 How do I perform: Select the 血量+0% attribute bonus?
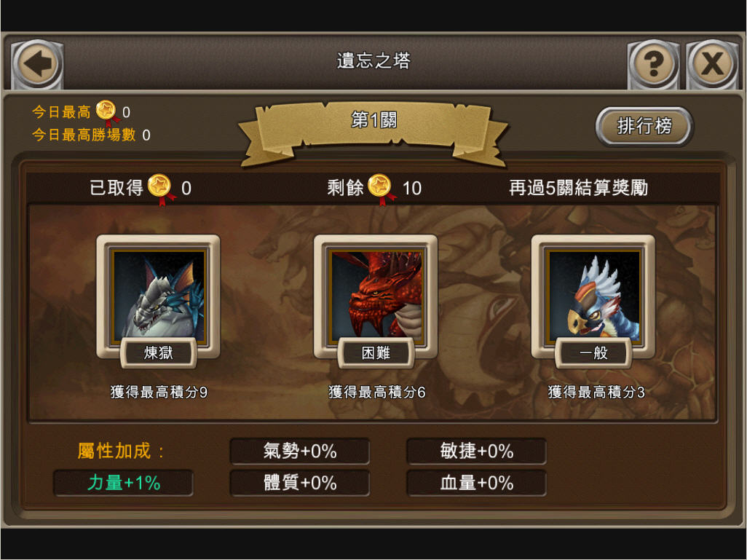pyautogui.click(x=476, y=483)
